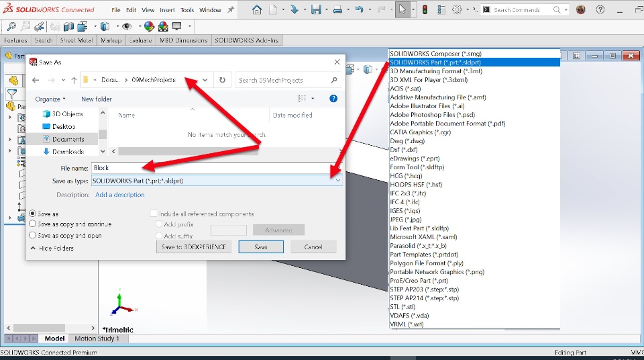This screenshot has width=644, height=360.
Task: Click the Home icon in top toolbar
Action: pyautogui.click(x=257, y=9)
